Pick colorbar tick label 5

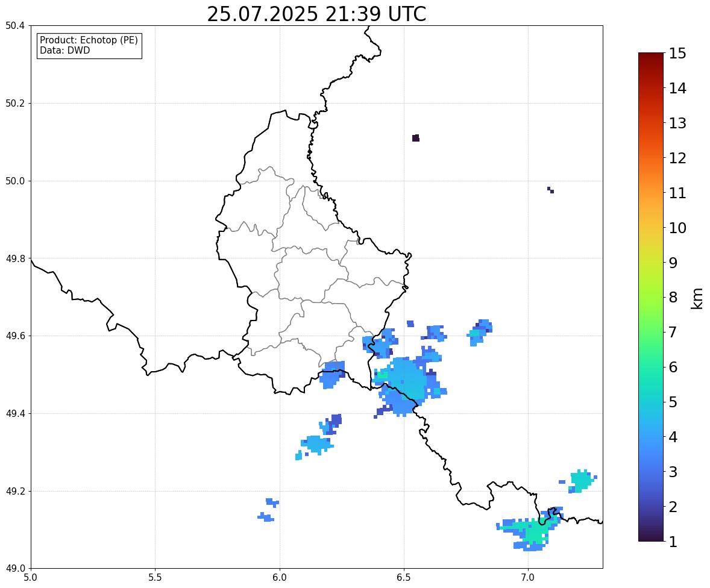tap(673, 402)
